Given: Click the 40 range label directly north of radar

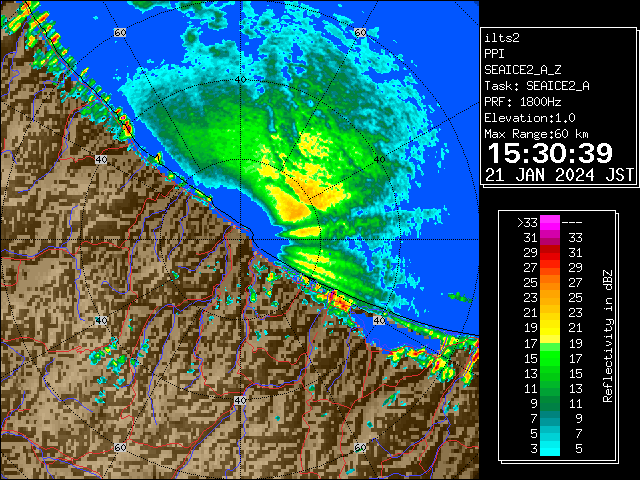Looking at the screenshot, I should coord(240,80).
